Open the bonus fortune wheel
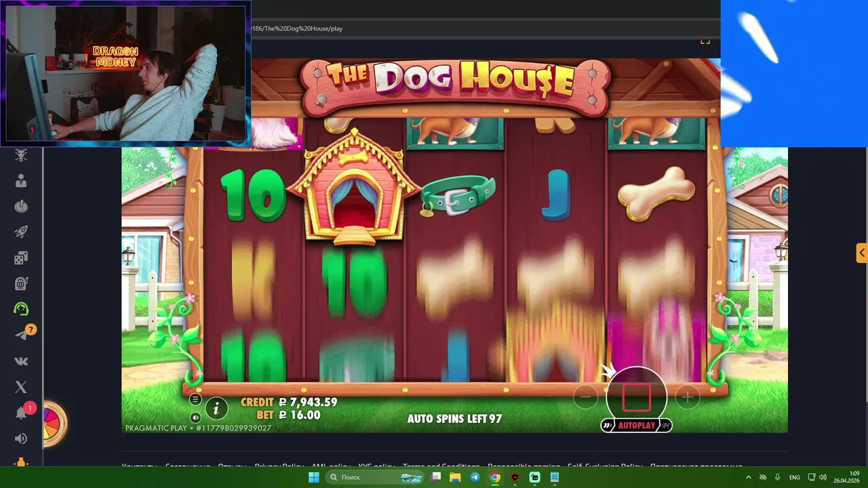This screenshot has width=868, height=488. [x=54, y=424]
